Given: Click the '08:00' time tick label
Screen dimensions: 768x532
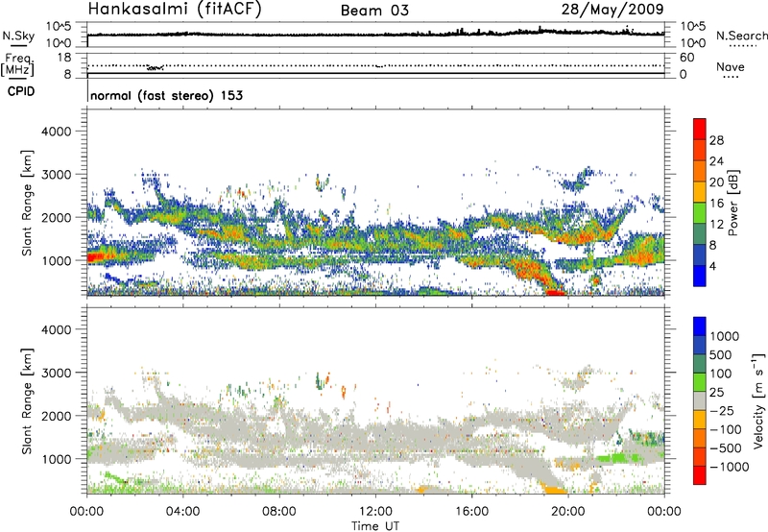Looking at the screenshot, I should [278, 512].
